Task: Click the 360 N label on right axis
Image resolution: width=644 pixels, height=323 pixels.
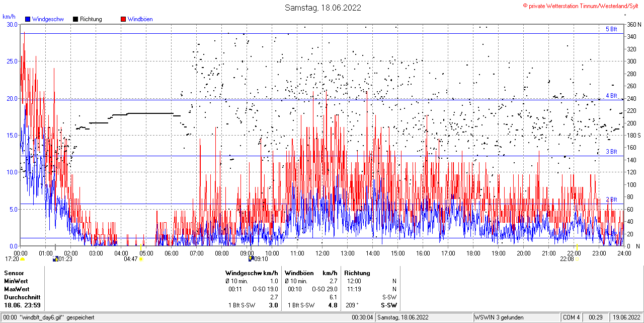Action: tap(634, 24)
